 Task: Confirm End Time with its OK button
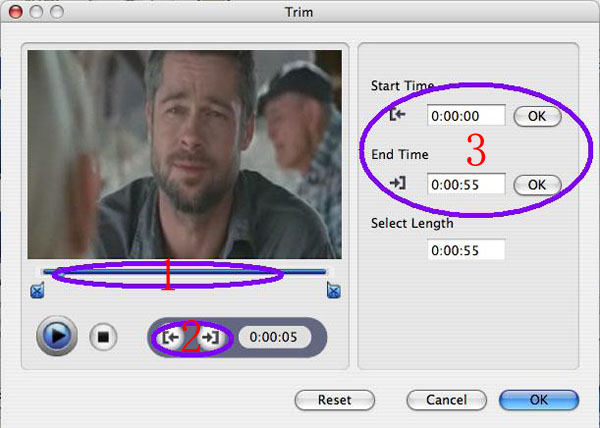[537, 184]
